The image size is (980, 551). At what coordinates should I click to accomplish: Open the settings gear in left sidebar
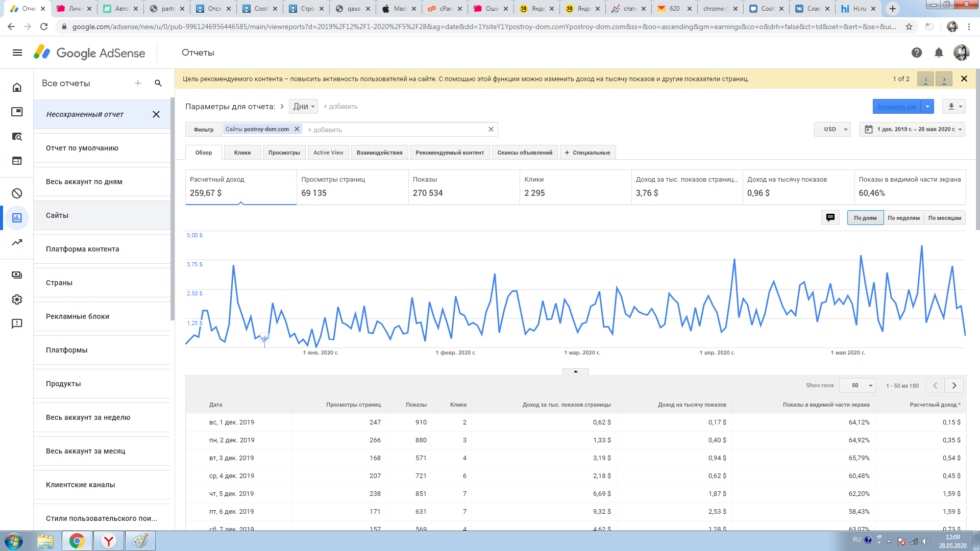[x=17, y=299]
